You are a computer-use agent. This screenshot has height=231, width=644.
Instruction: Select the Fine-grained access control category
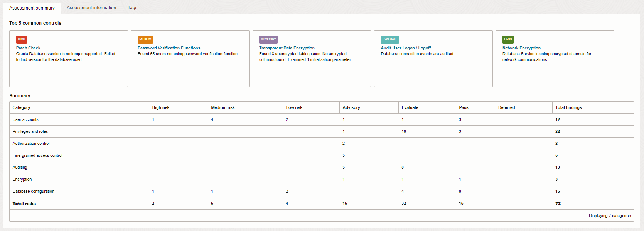point(37,155)
